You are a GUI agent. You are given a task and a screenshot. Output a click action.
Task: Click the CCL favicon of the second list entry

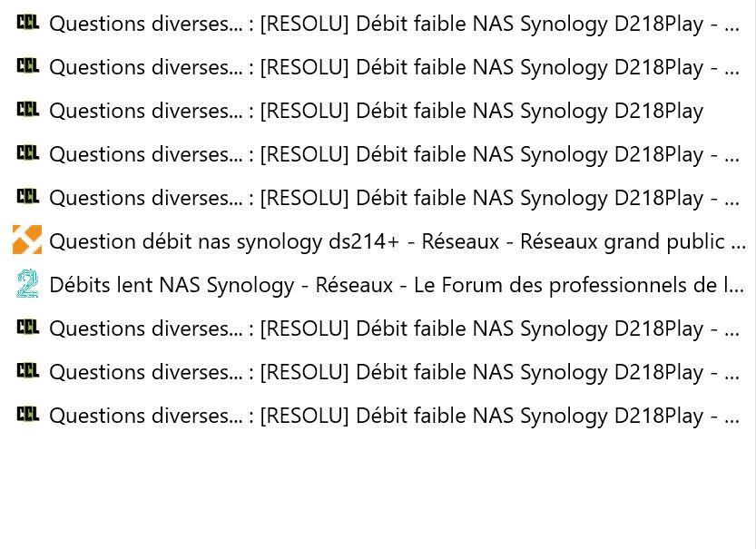(x=27, y=65)
